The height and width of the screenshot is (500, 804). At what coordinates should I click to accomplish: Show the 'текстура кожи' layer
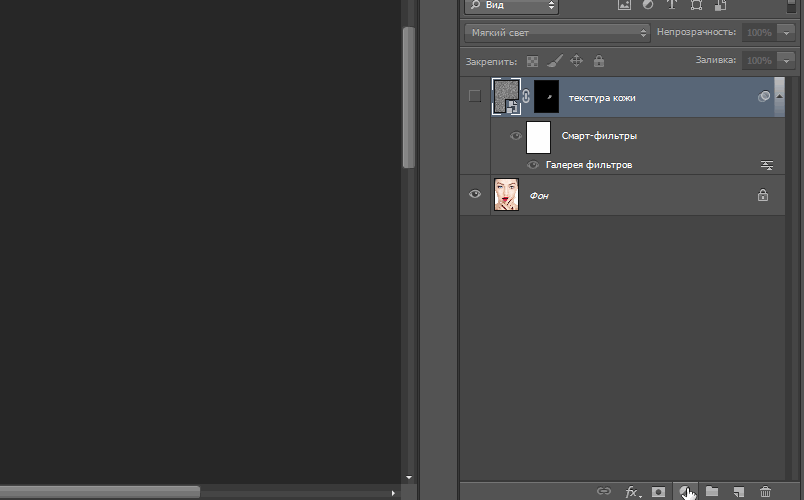click(475, 97)
